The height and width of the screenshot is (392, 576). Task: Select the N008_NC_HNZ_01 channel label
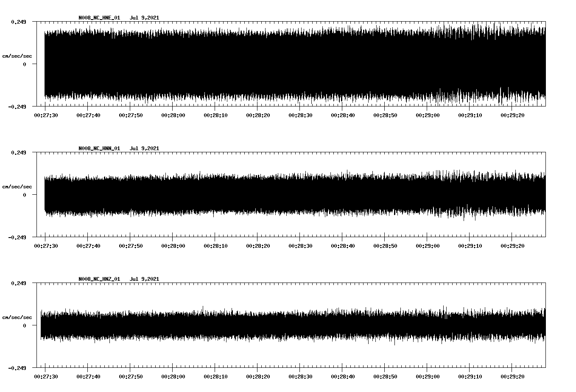point(99,279)
